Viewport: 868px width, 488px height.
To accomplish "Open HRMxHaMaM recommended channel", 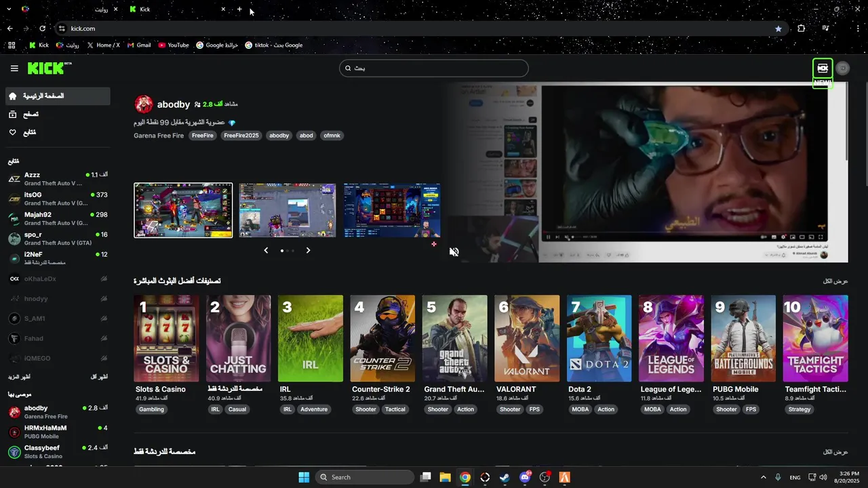I will pyautogui.click(x=58, y=432).
